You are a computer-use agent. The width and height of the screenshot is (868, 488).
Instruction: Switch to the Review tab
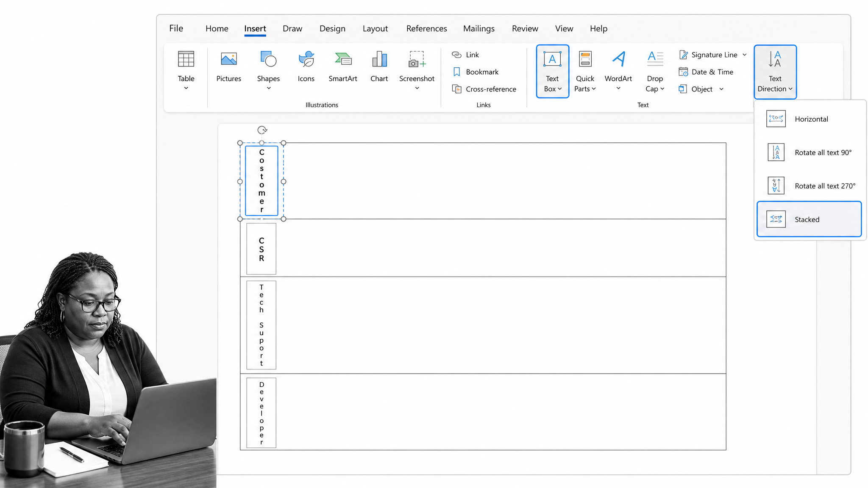525,28
